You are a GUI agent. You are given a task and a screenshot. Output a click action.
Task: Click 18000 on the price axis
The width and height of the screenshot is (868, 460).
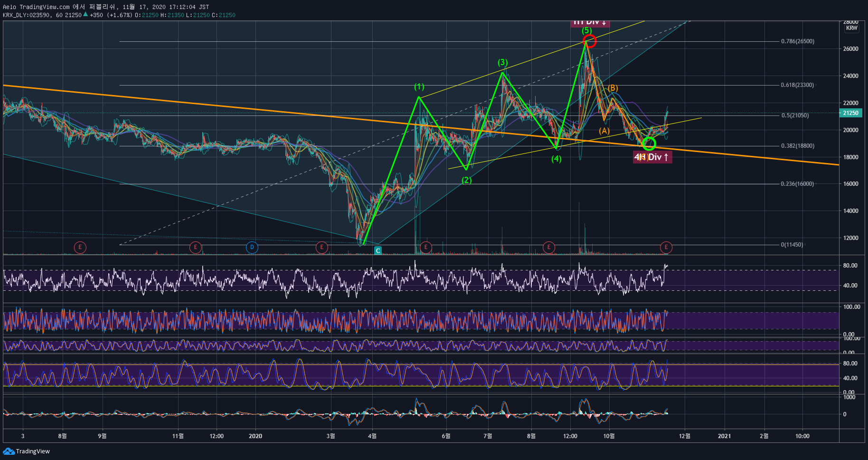pos(850,157)
